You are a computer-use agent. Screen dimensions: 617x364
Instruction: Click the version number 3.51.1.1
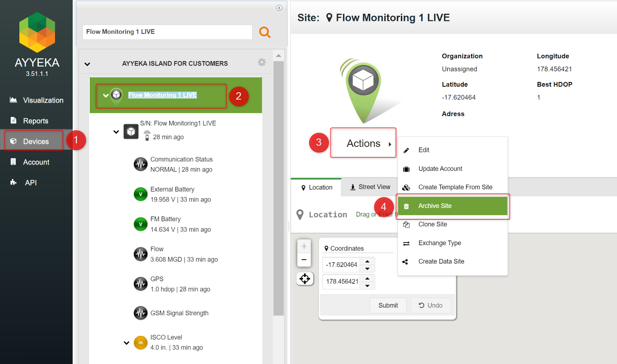pos(37,74)
